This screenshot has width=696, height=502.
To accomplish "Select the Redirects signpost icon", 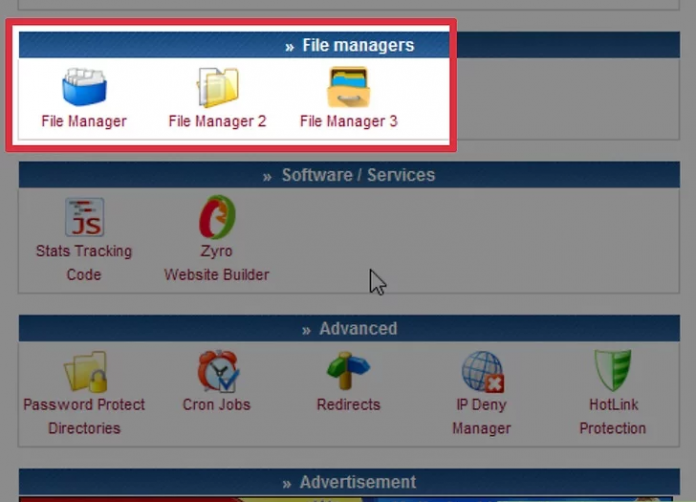I will click(x=348, y=372).
